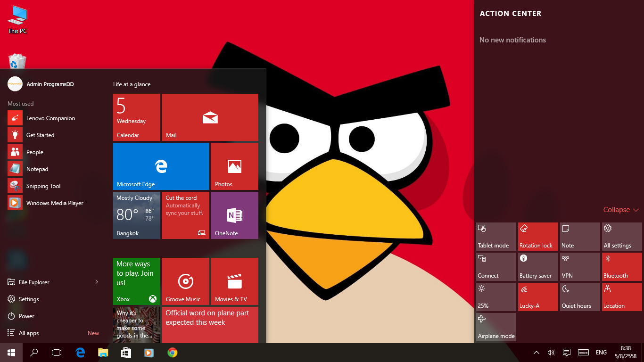Screen dimensions: 644x362
Task: Open All apps list
Action: [x=29, y=333]
